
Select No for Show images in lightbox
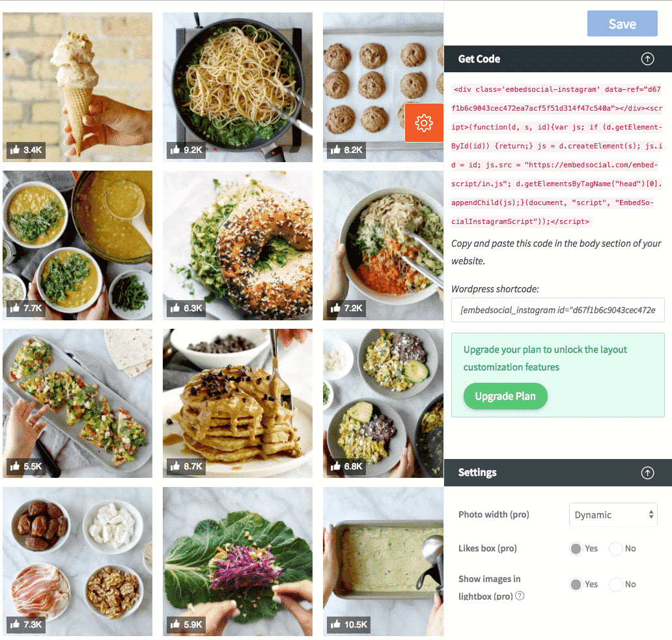(615, 584)
